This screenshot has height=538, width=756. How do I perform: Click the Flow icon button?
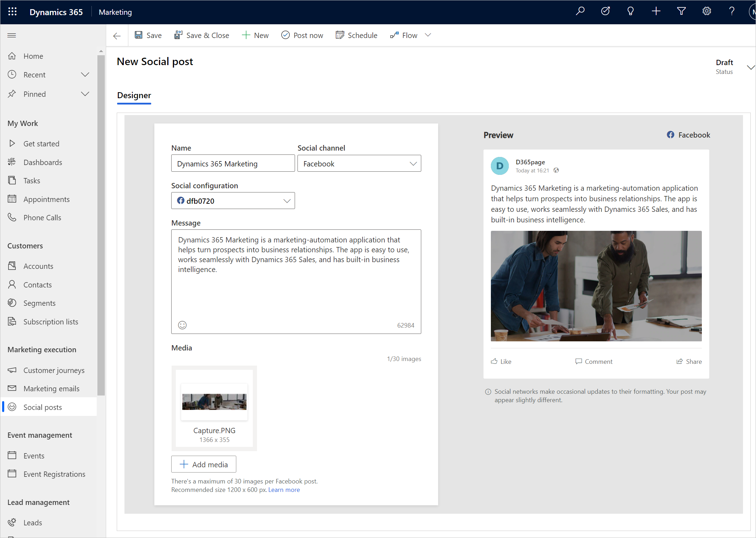pyautogui.click(x=394, y=36)
